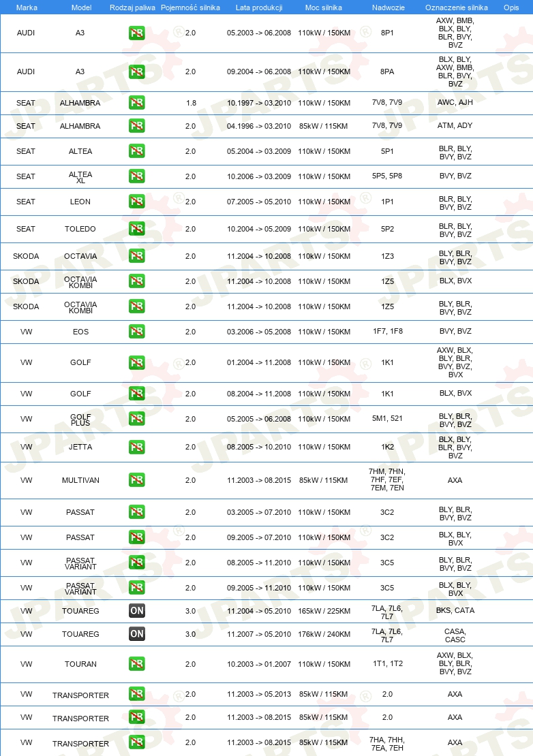
Task: Click fuel icon in Skoda Octavia 1Z3 row
Action: pyautogui.click(x=137, y=256)
